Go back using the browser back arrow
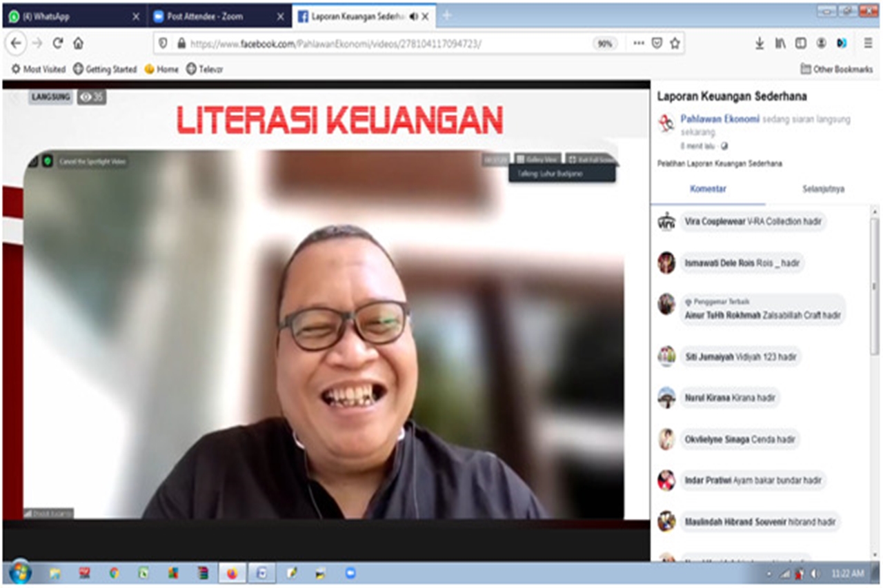 click(x=17, y=43)
